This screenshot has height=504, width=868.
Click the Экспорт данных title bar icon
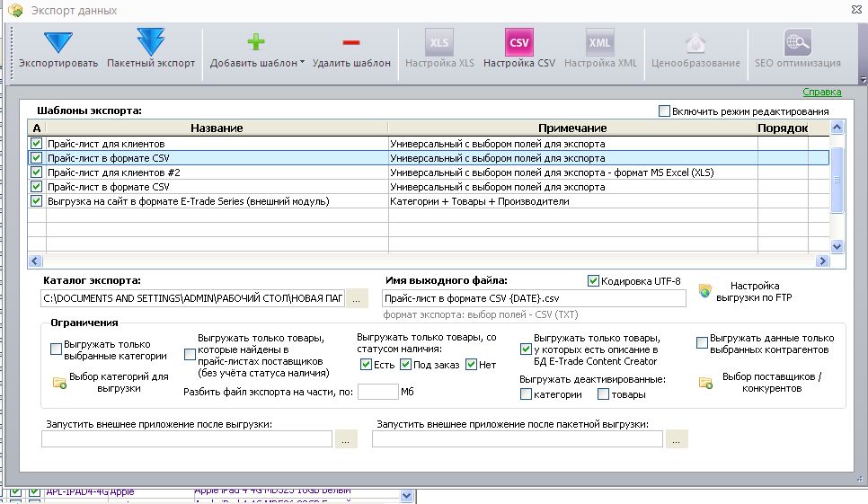(x=16, y=10)
